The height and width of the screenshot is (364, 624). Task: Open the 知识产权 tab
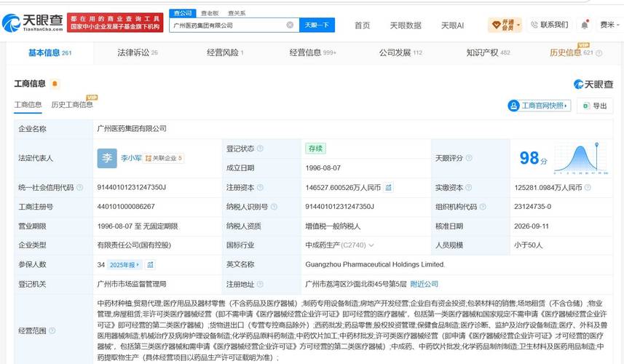[488, 52]
